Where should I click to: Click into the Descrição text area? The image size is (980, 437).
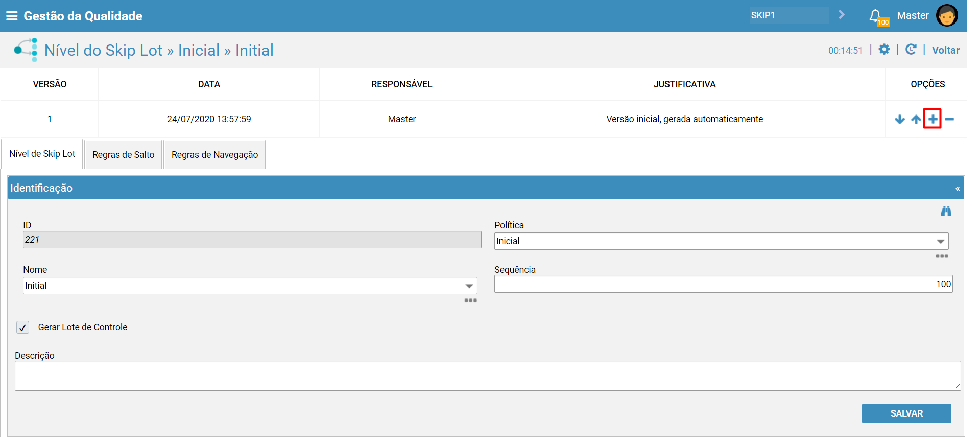[487, 376]
